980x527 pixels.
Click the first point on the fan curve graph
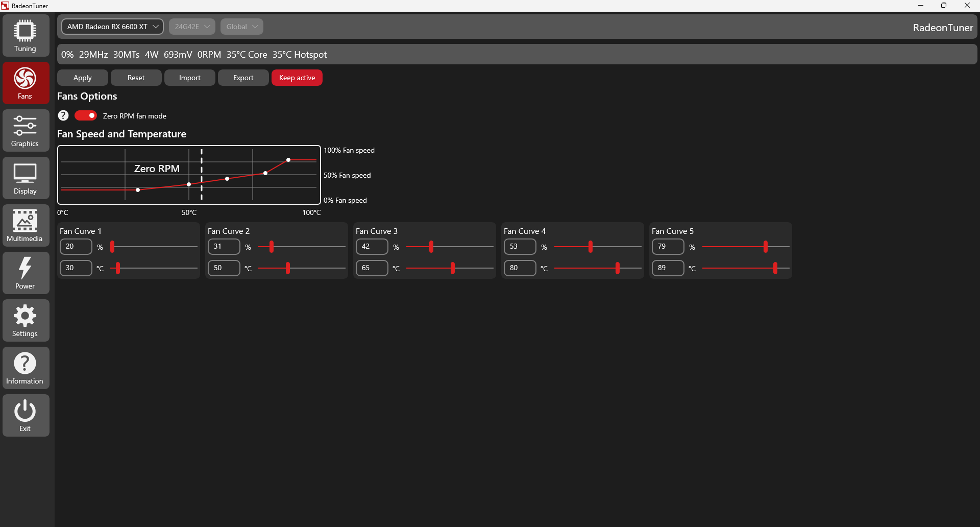click(138, 190)
